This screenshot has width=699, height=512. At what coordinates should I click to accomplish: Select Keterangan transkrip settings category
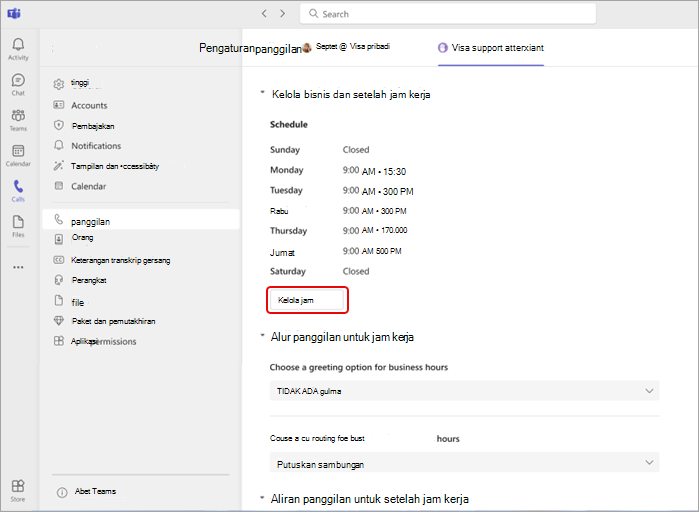point(121,260)
